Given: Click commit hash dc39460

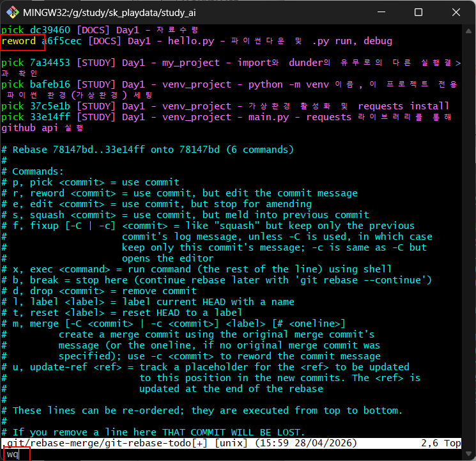Looking at the screenshot, I should 50,30.
